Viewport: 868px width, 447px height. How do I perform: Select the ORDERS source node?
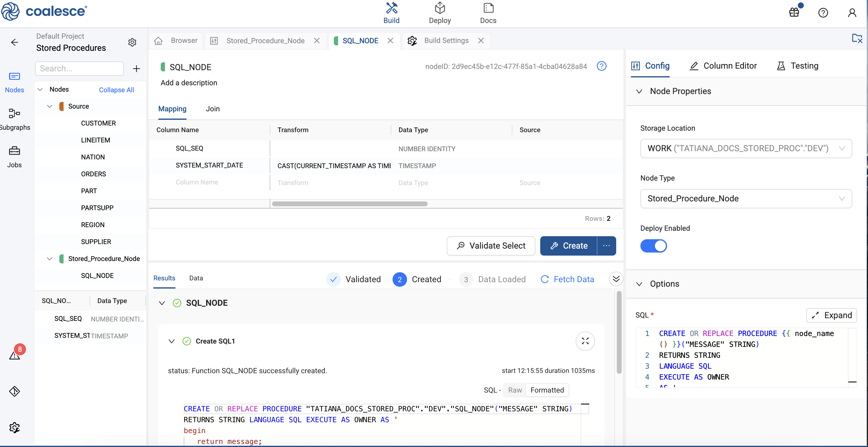[93, 174]
